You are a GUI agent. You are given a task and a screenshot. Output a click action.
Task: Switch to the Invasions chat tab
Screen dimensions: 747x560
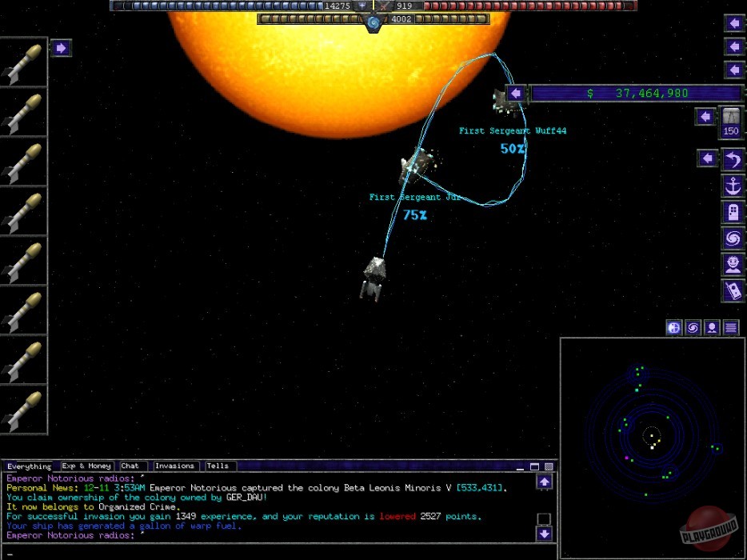click(174, 466)
